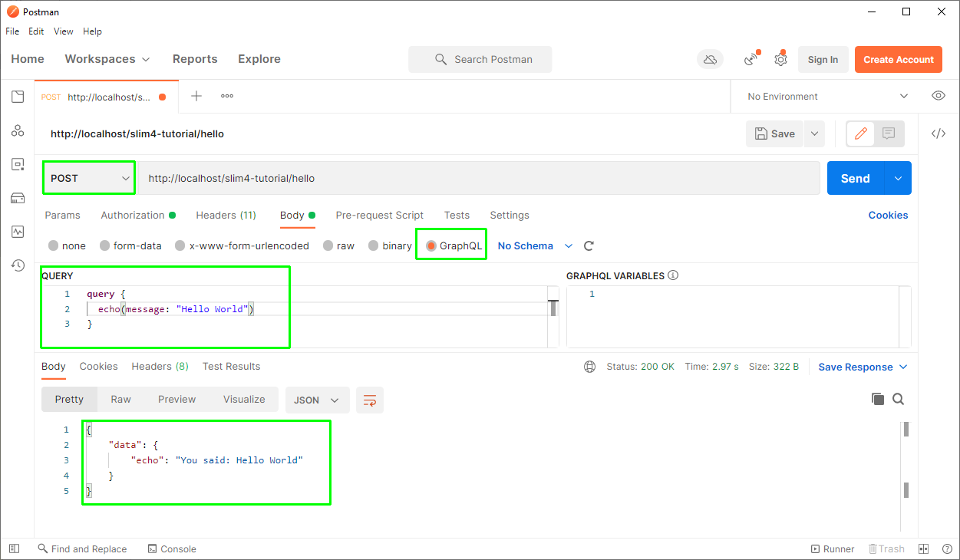Search within the response body
The height and width of the screenshot is (560, 960).
pyautogui.click(x=899, y=399)
